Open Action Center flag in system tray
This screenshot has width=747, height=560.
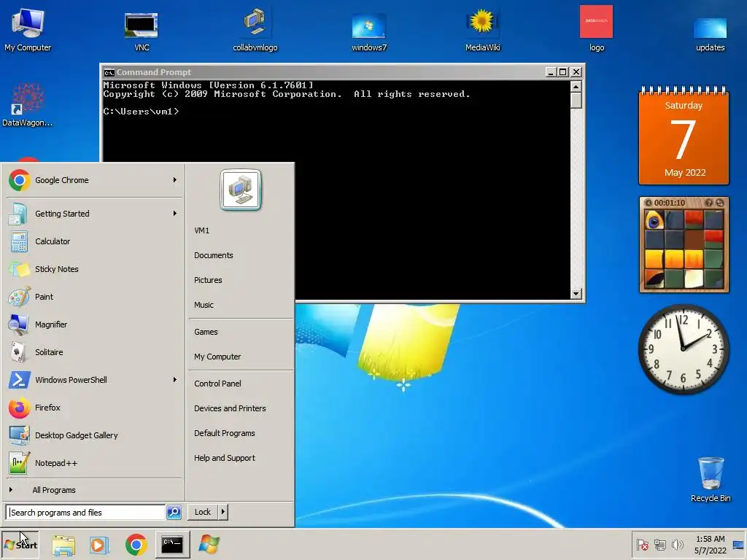coord(642,545)
